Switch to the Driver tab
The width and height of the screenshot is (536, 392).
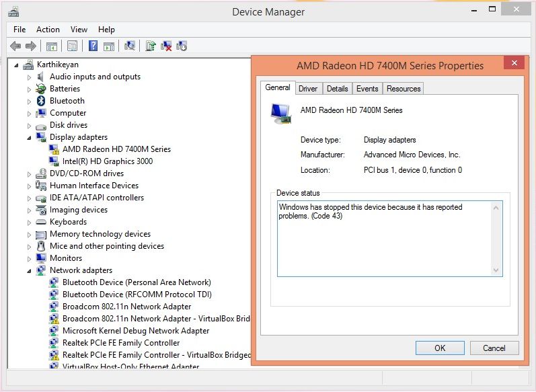pos(308,89)
